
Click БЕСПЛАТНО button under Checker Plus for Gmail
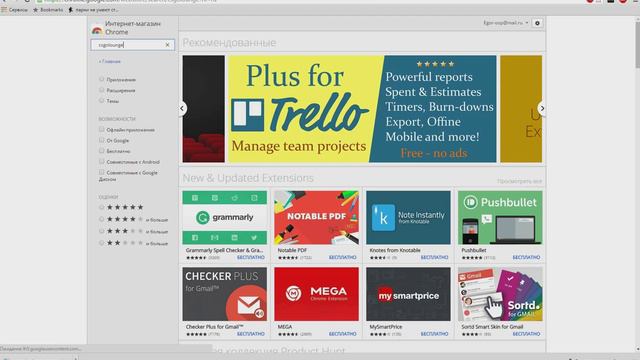point(251,334)
